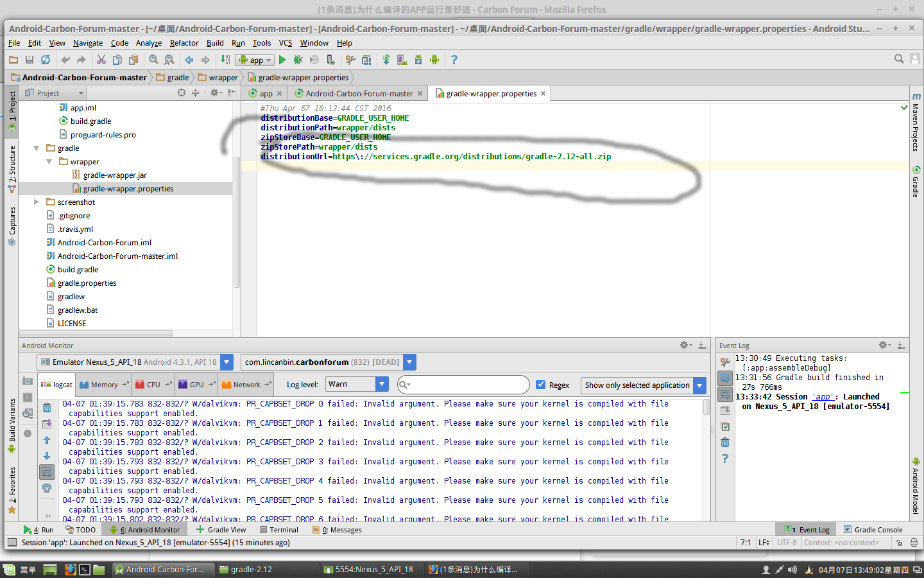Open the AVD Manager icon
924x578 pixels.
click(402, 60)
